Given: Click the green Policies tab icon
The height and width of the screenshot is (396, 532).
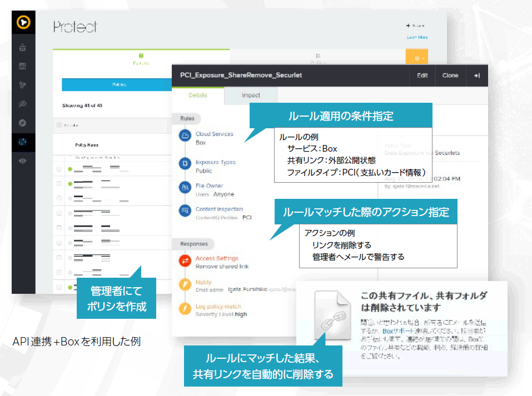Looking at the screenshot, I should coord(141,56).
